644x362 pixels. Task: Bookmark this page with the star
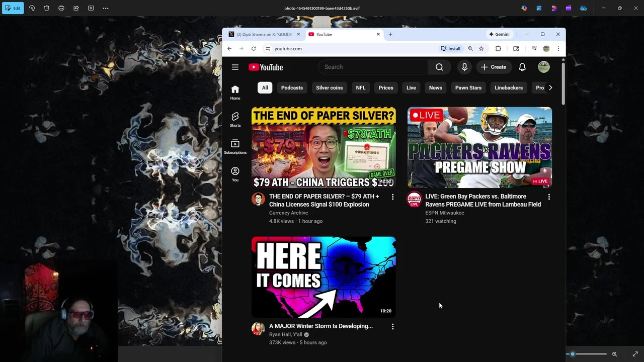(481, 49)
